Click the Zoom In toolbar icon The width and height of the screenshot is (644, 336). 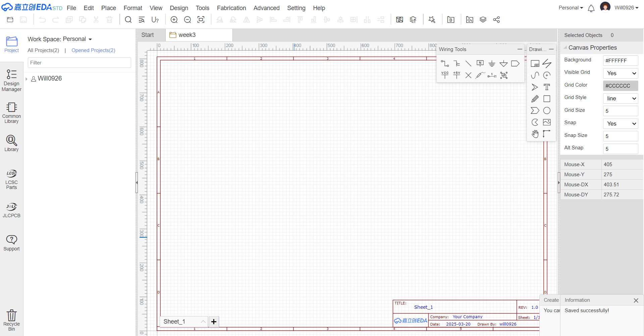pyautogui.click(x=174, y=20)
